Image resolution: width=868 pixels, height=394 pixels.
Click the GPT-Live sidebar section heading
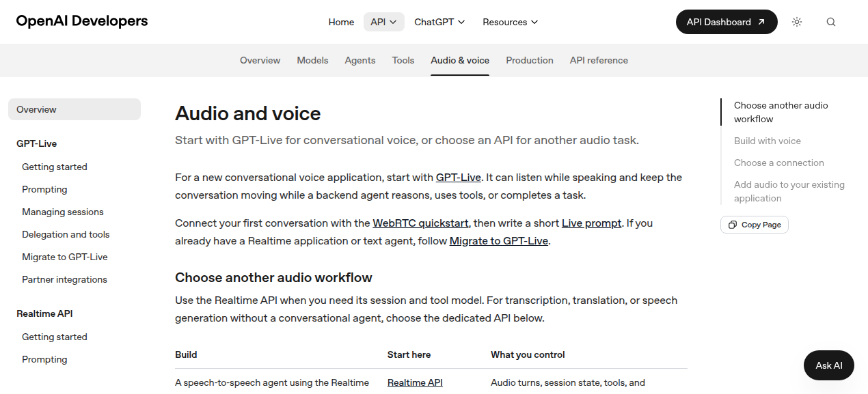37,143
